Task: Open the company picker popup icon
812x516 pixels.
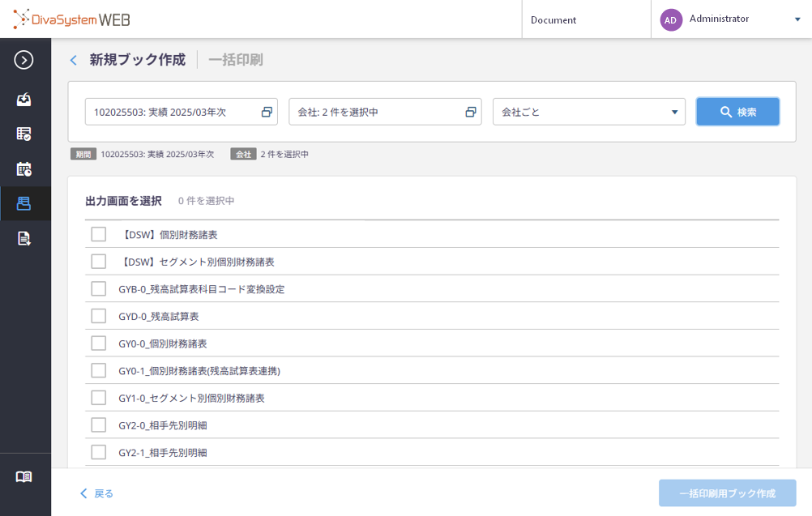Action: click(x=471, y=112)
